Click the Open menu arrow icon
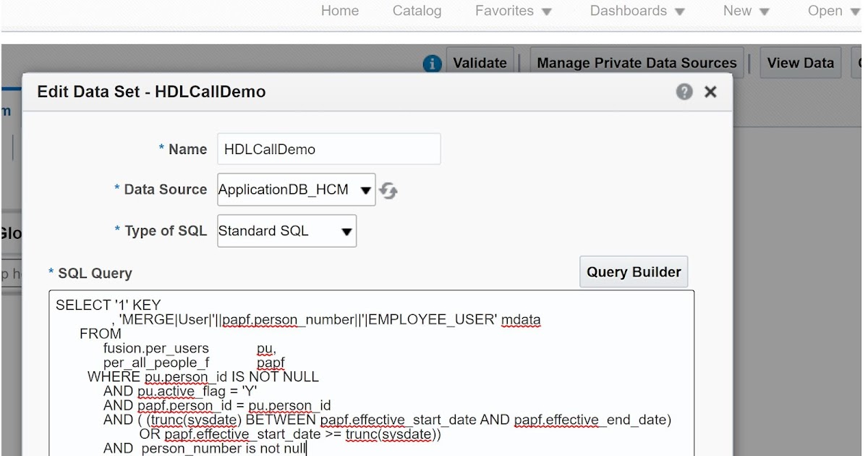 coord(856,11)
